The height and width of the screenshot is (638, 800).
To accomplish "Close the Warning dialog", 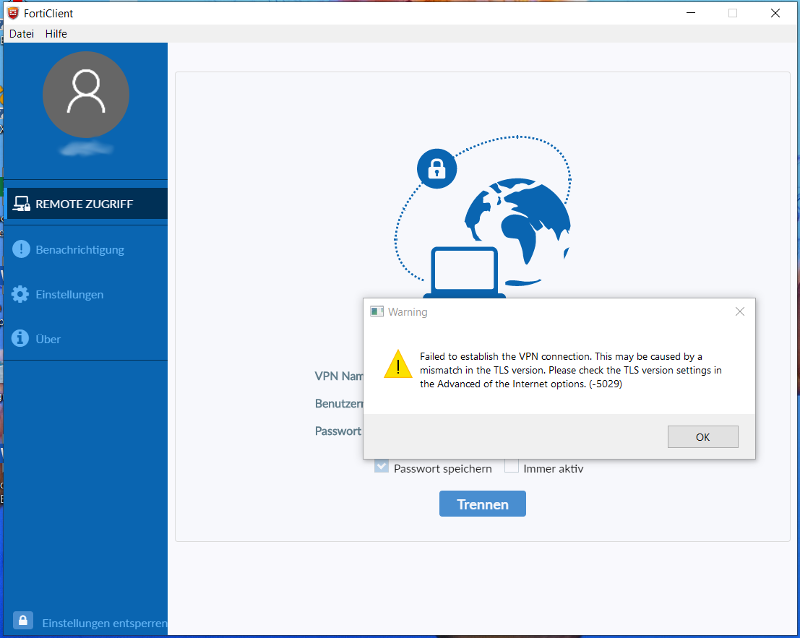I will (x=740, y=311).
